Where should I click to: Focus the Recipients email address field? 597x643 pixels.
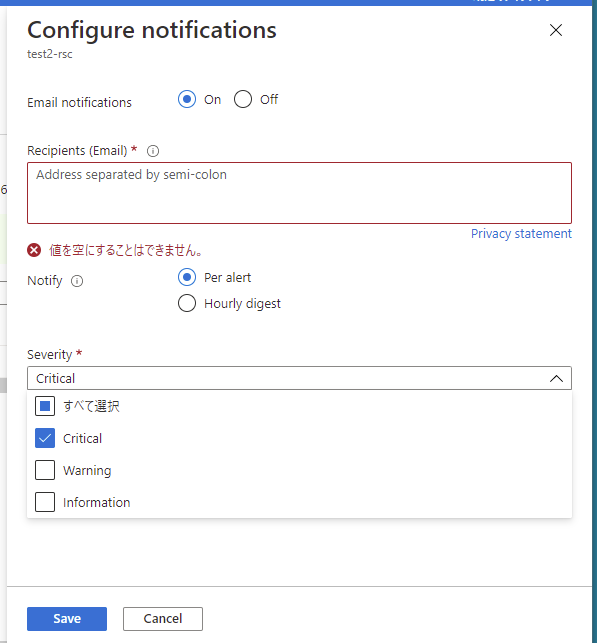pos(299,193)
